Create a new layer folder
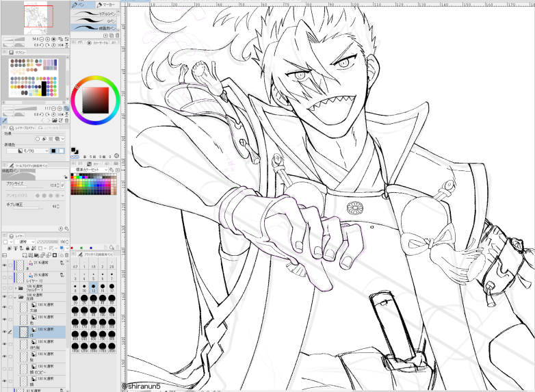Image resolution: width=535 pixels, height=392 pixels. 37,255
